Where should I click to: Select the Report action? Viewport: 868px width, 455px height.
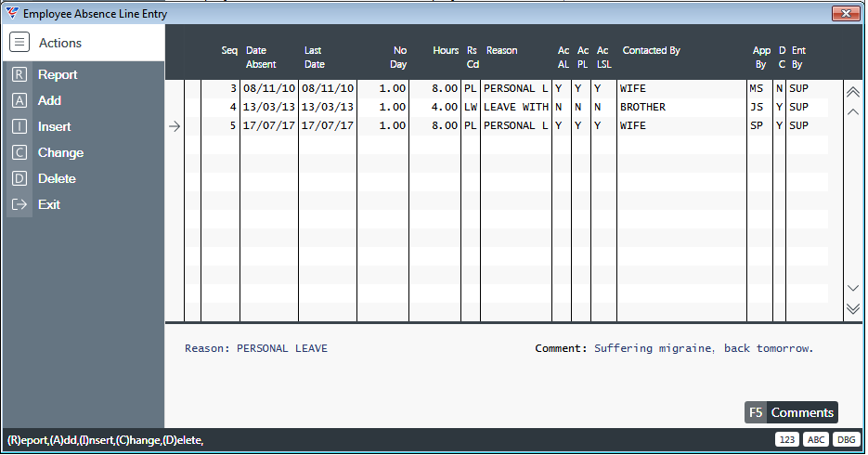coord(58,74)
